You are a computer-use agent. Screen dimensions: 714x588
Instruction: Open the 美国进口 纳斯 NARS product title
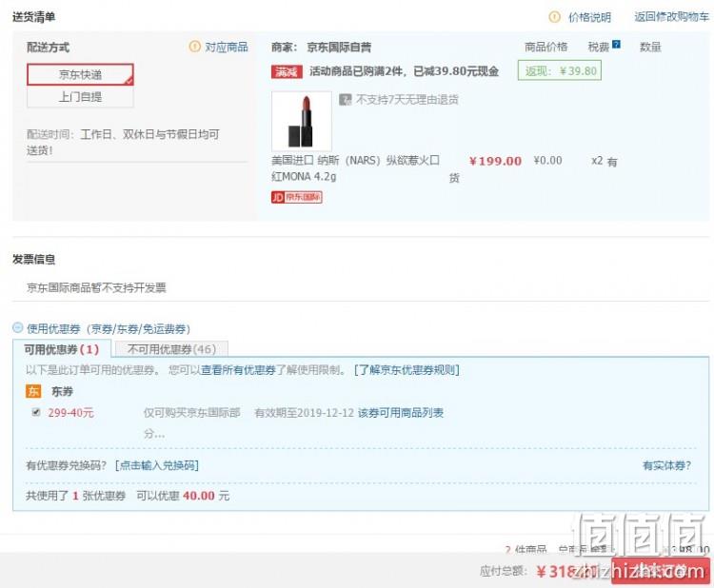coord(356,168)
